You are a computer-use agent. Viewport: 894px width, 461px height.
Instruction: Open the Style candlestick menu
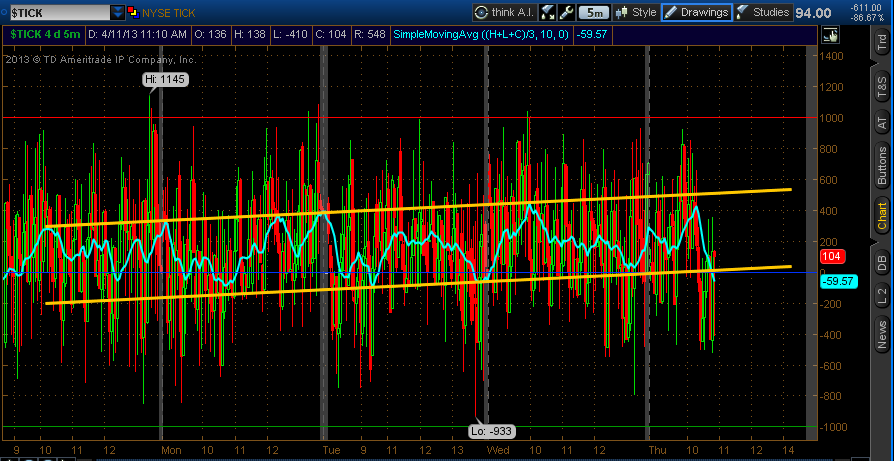pyautogui.click(x=636, y=12)
